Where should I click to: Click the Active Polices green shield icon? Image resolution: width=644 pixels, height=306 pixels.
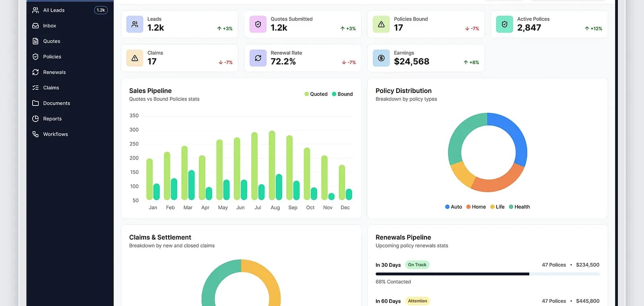click(x=504, y=24)
